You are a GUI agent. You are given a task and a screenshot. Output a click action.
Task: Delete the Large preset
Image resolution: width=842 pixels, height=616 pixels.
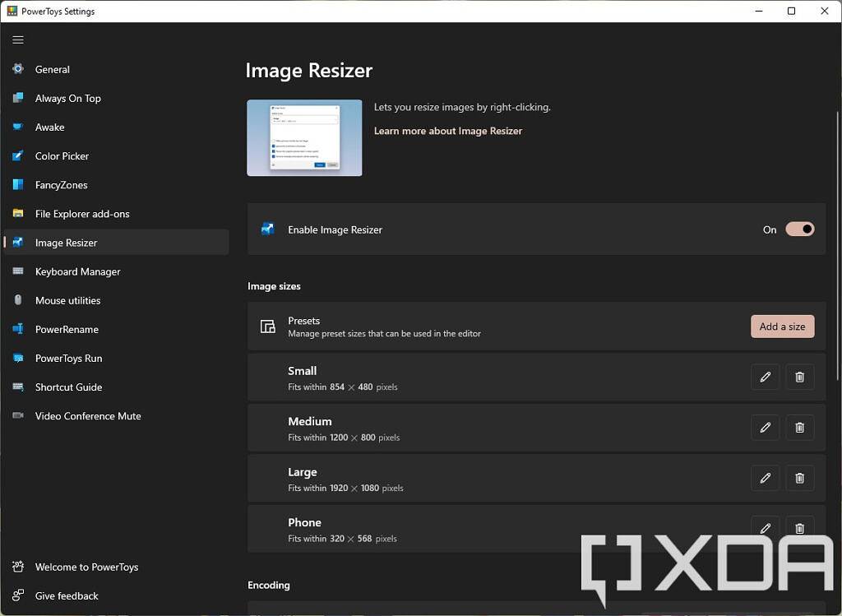tap(799, 478)
